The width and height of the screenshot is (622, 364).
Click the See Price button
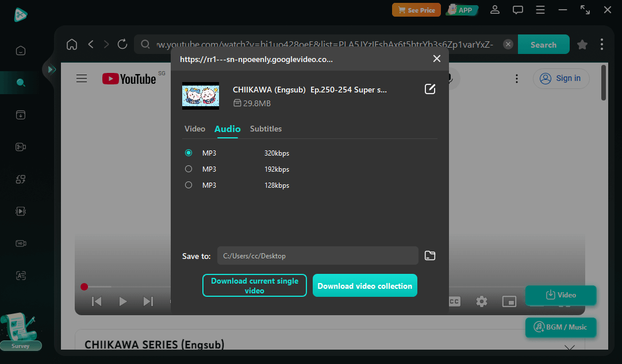[416, 10]
